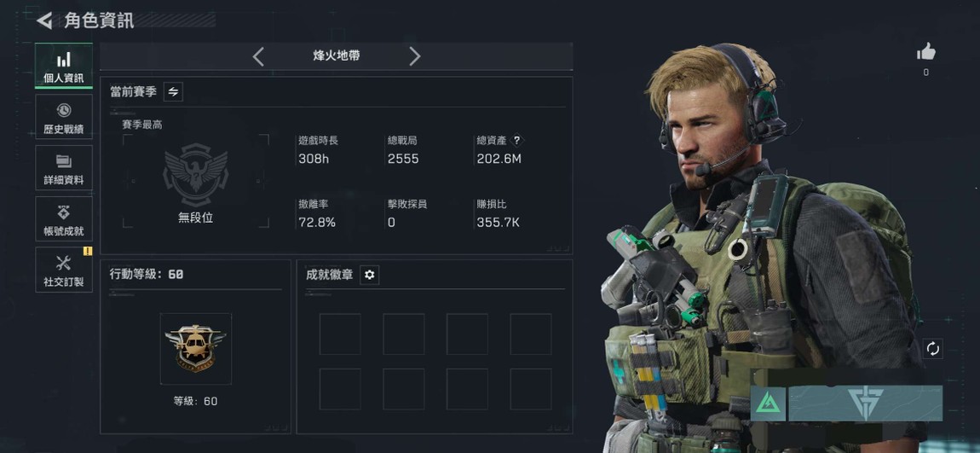Click the level 60 helicopter badge emblem
The height and width of the screenshot is (453, 980).
click(196, 349)
